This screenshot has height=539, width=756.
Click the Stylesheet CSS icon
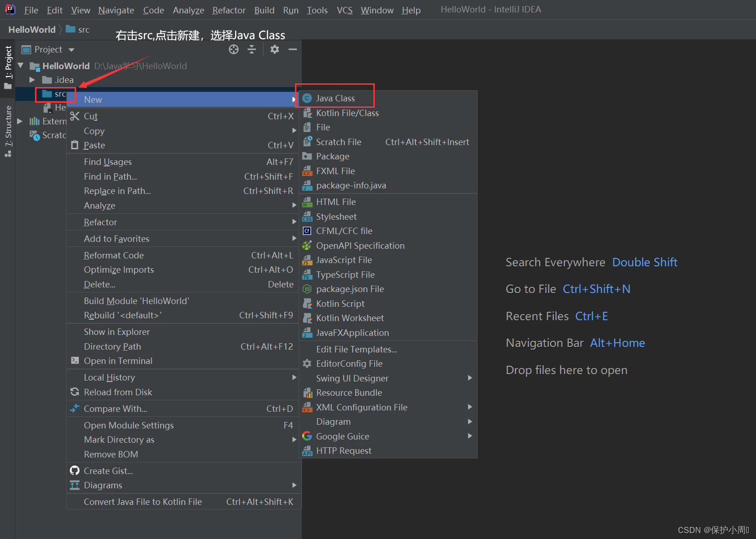coord(307,217)
